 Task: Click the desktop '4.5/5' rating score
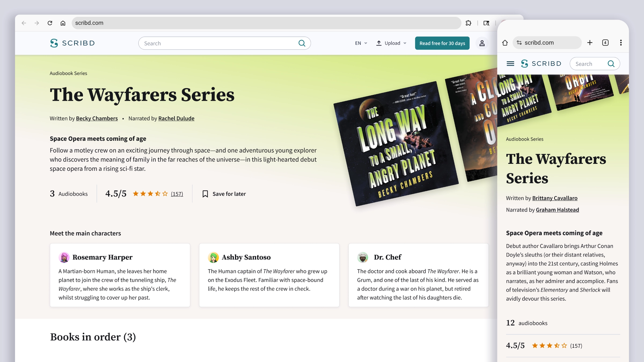tap(116, 194)
